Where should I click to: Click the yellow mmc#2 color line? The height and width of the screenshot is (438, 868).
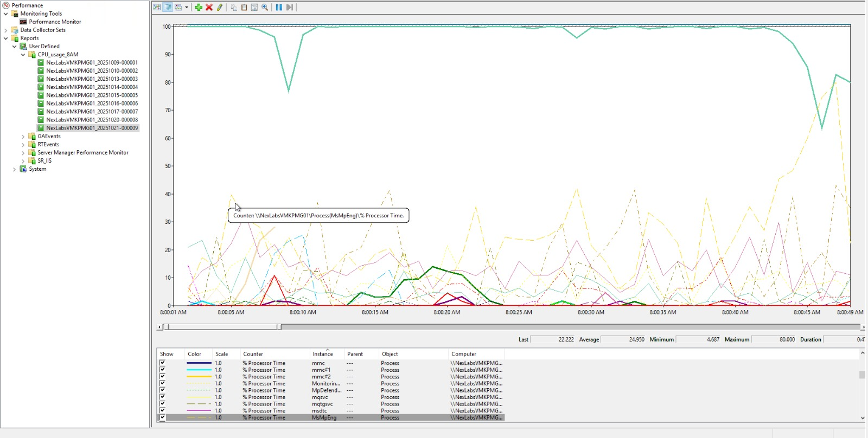click(199, 377)
